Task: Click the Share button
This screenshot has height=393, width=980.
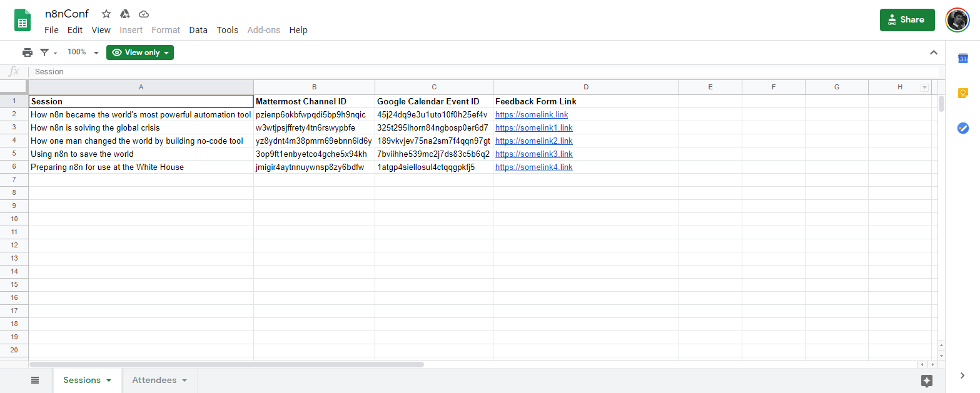Action: [907, 20]
